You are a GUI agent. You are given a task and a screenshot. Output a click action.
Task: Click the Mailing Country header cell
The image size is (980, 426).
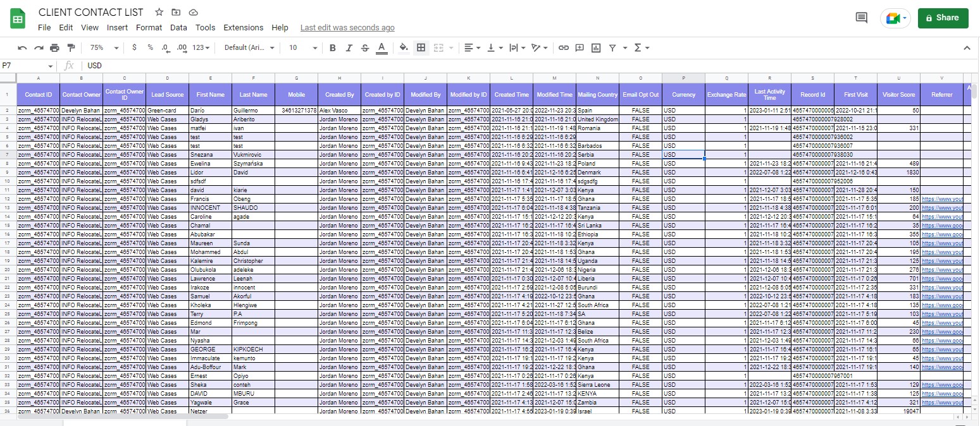coord(597,94)
